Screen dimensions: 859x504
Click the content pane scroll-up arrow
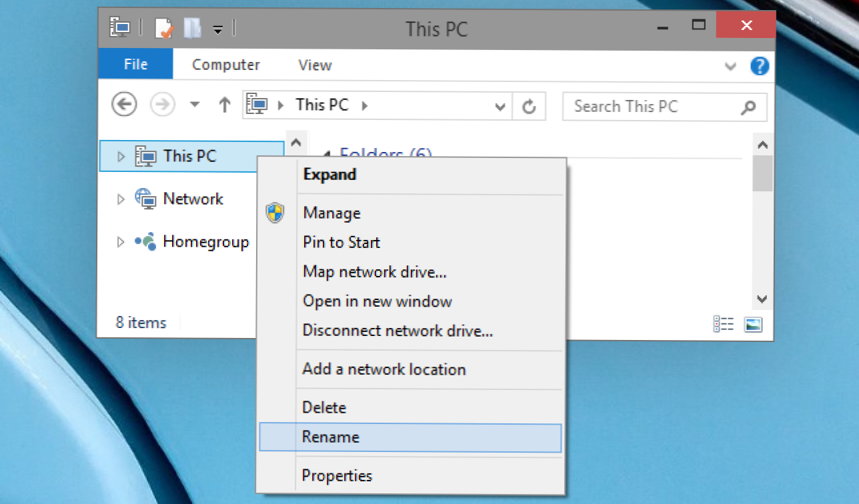763,145
